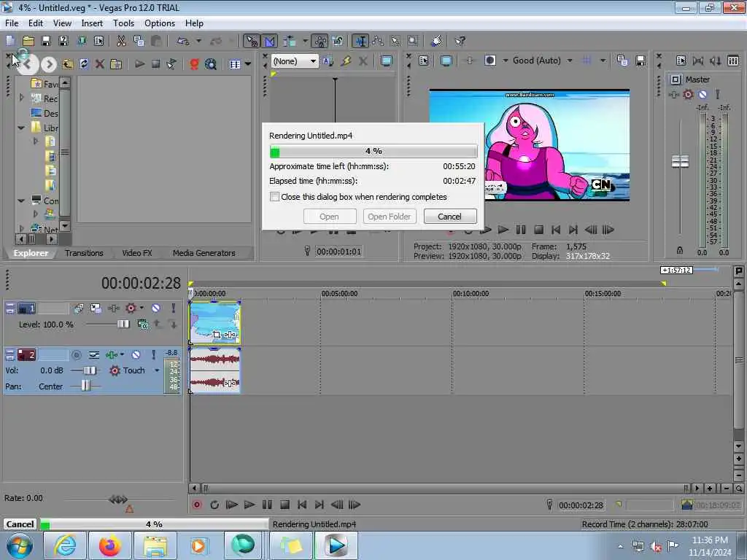Select the Normal Edit tool icon
Viewport: 747px width, 560px height.
pos(360,41)
